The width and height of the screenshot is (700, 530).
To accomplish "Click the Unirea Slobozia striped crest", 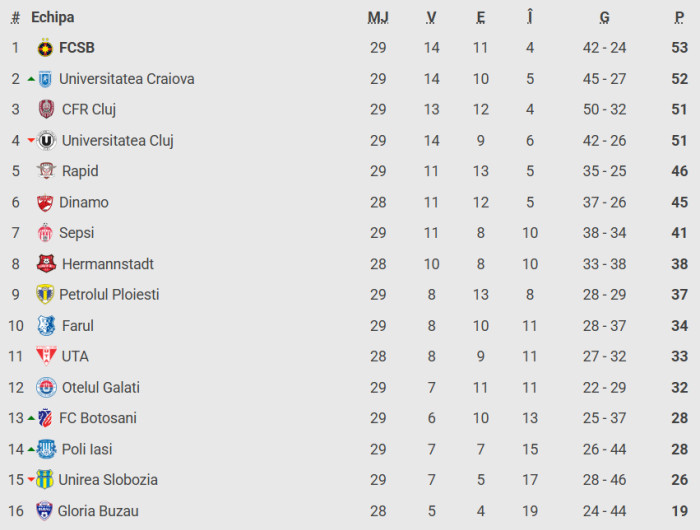I will coord(45,480).
